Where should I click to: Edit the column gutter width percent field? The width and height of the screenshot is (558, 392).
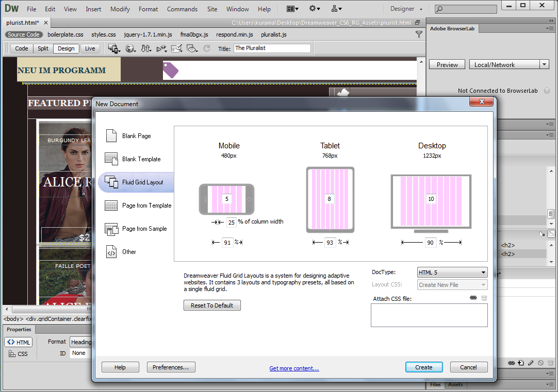tap(232, 222)
